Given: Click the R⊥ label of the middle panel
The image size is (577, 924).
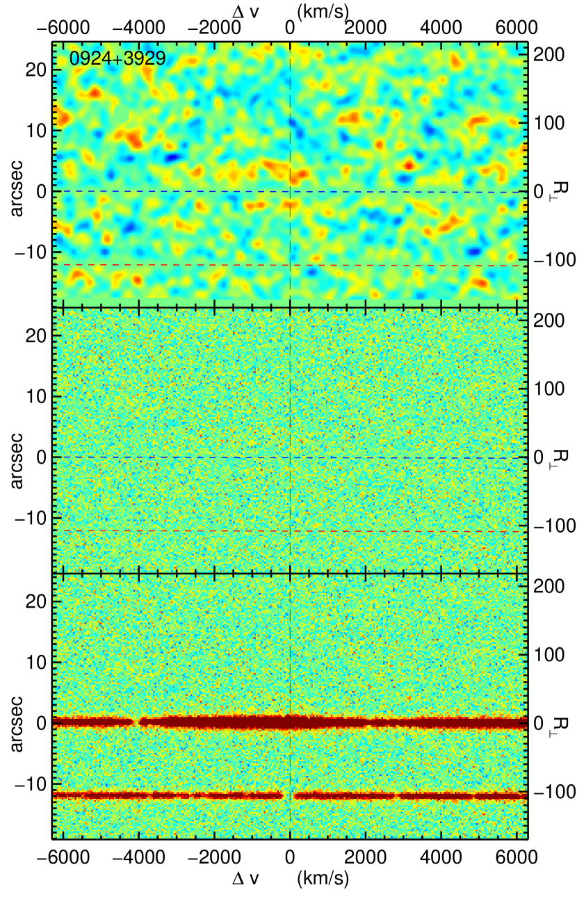Looking at the screenshot, I should click(560, 457).
